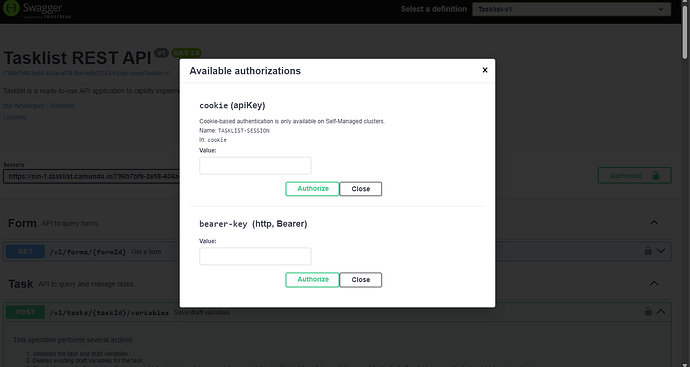Collapse the POST /v1/tasks/{taskId}/variables operation arrow

(x=661, y=312)
